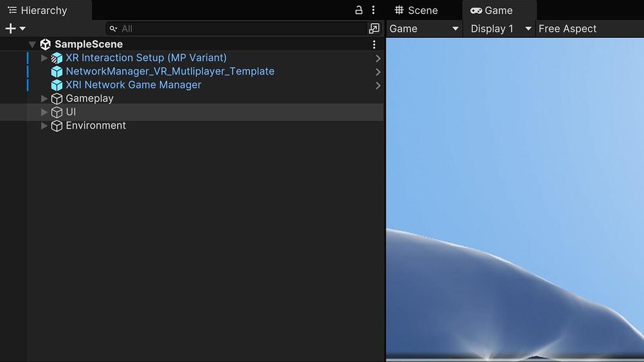Open XR Interaction Setup prefab via its arrow
The image size is (644, 362).
[x=378, y=57]
